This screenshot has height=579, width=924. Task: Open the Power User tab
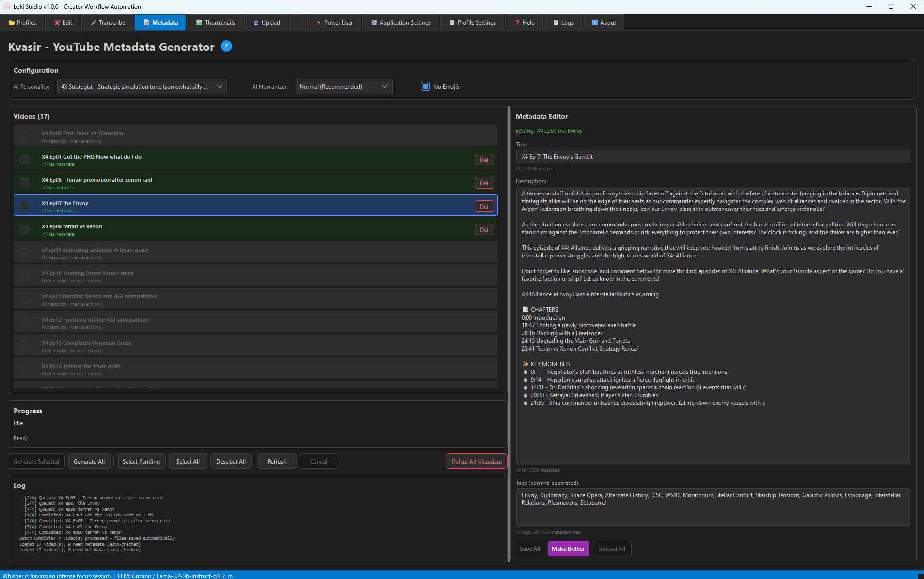pos(335,23)
